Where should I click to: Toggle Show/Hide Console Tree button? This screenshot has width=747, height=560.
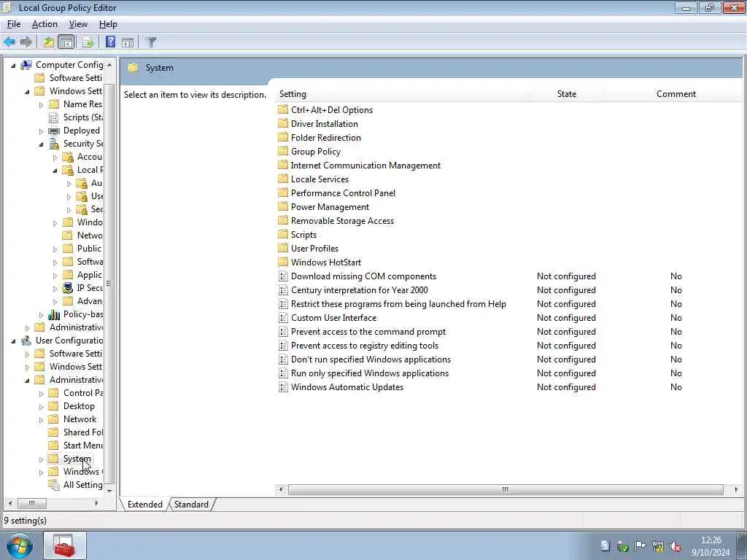pyautogui.click(x=66, y=42)
